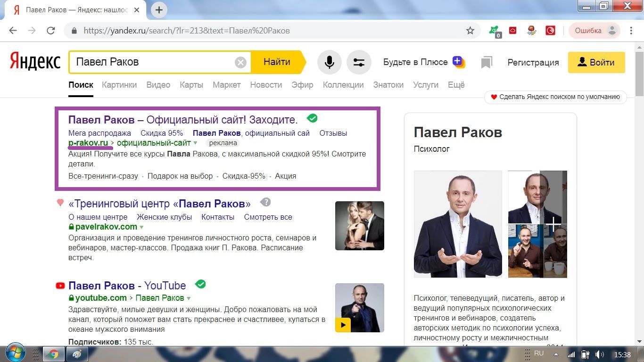Open large portrait photo in knowledge panel

(x=458, y=224)
